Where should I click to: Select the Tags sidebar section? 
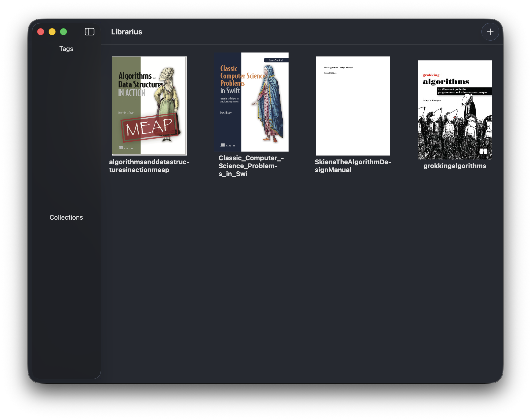(66, 49)
